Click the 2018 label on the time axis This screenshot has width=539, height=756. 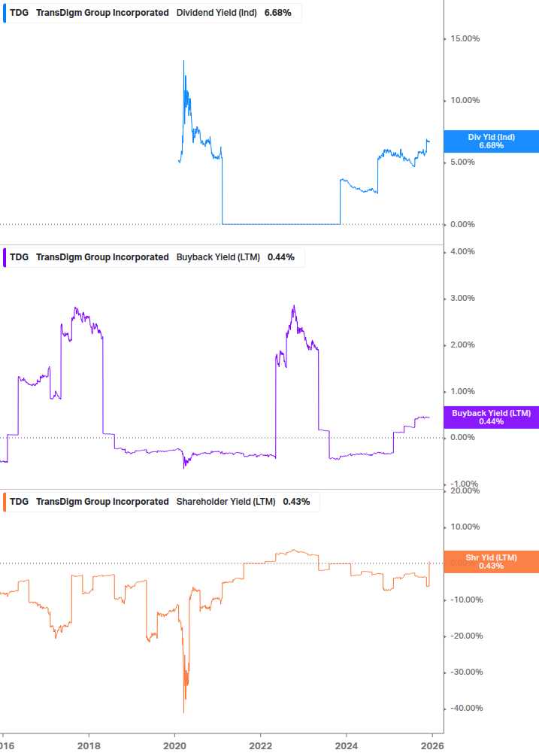pyautogui.click(x=89, y=746)
